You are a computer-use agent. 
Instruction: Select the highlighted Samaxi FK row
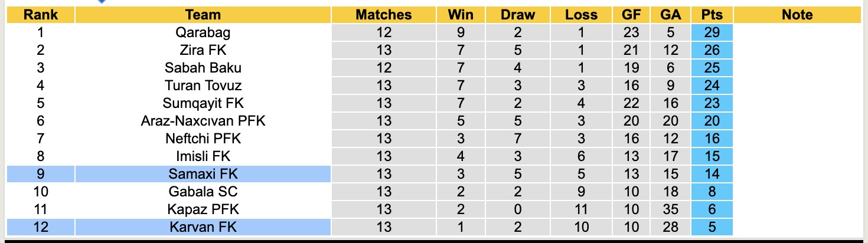pos(203,175)
